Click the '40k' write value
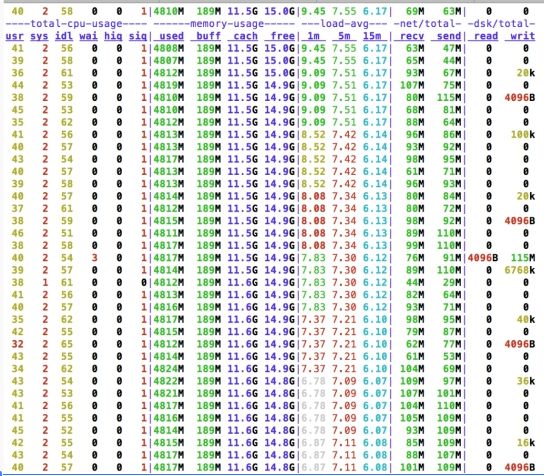Screen dimensions: 544x476 [526, 320]
